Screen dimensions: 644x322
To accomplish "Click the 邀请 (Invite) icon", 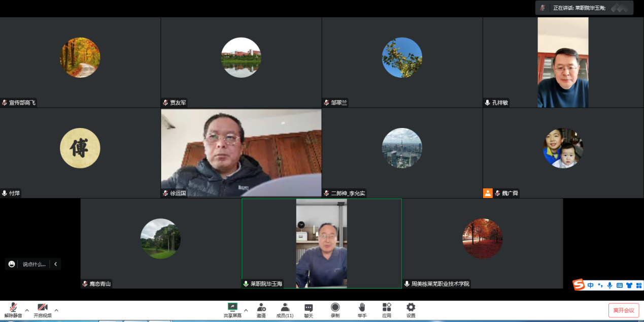I will click(x=261, y=307).
